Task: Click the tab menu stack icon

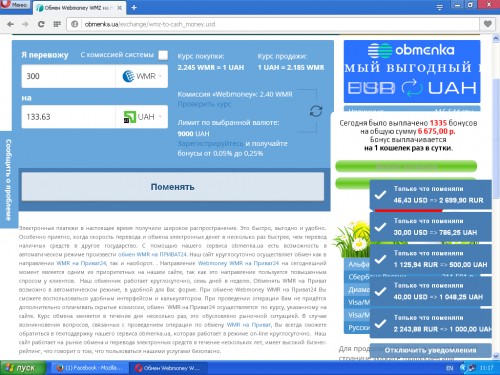Action: click(x=440, y=7)
